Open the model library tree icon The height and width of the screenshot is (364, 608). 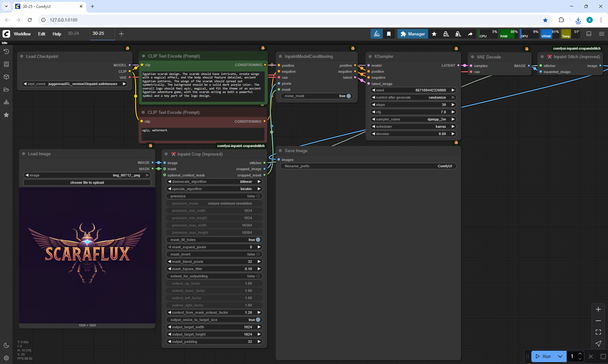click(x=6, y=102)
